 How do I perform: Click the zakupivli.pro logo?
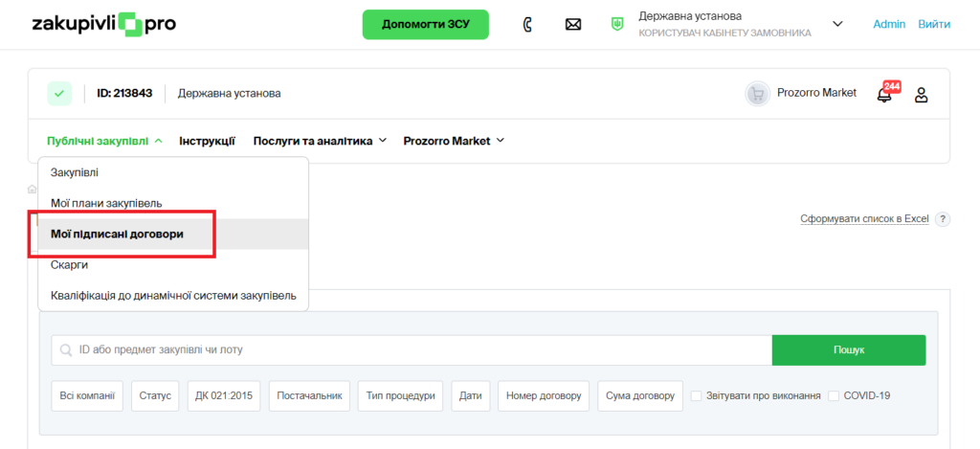coord(103,24)
